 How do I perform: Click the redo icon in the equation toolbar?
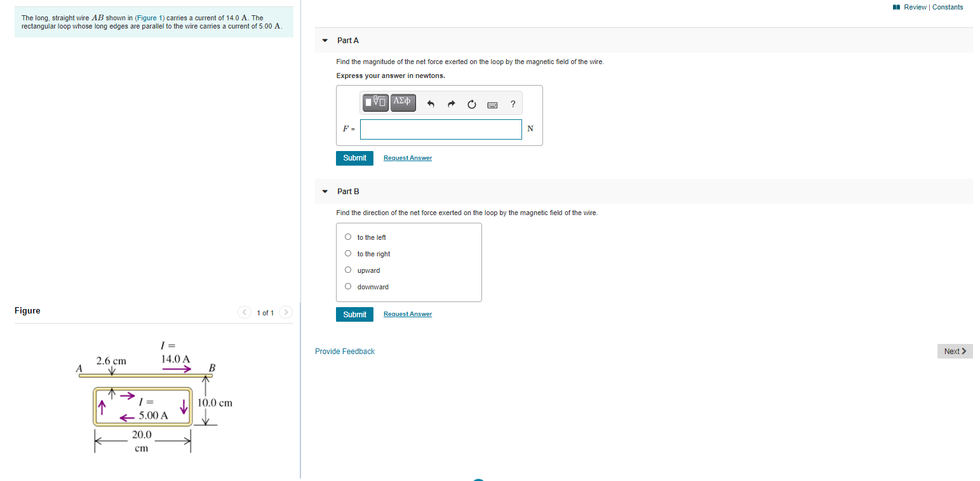451,103
